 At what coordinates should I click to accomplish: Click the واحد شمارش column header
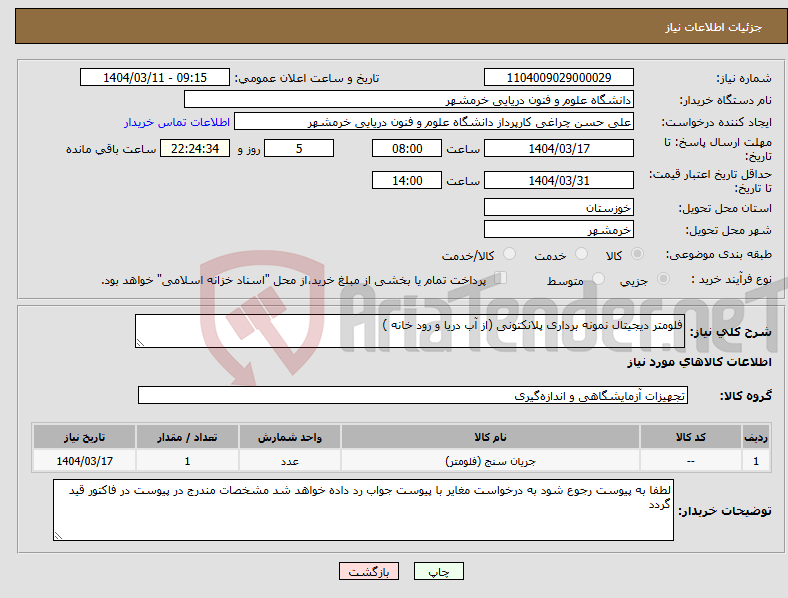pyautogui.click(x=290, y=437)
